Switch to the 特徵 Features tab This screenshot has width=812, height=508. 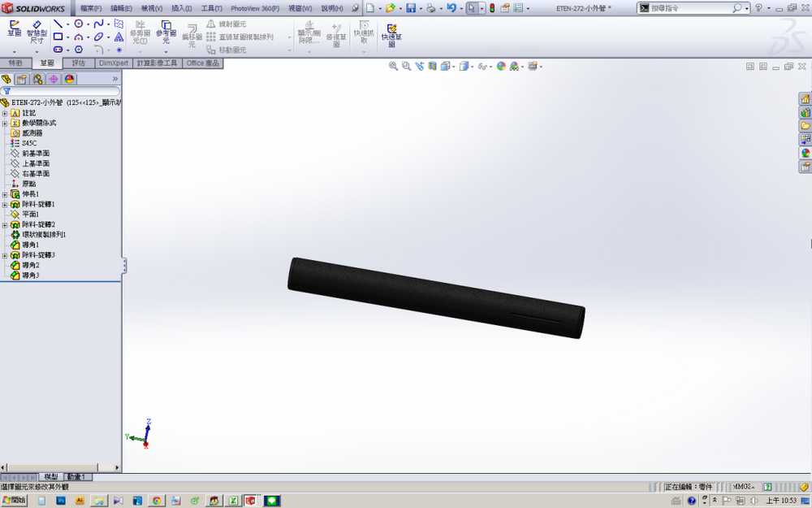click(x=15, y=63)
